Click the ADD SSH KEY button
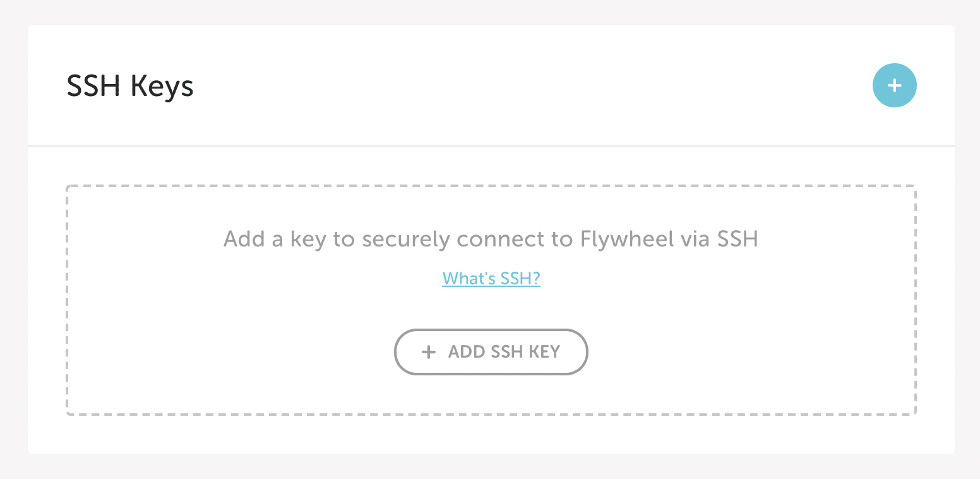980x479 pixels. (x=491, y=351)
